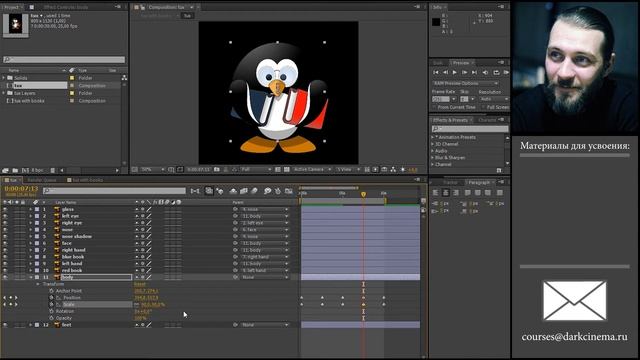Open parent dropdown for feet layer

(265, 325)
